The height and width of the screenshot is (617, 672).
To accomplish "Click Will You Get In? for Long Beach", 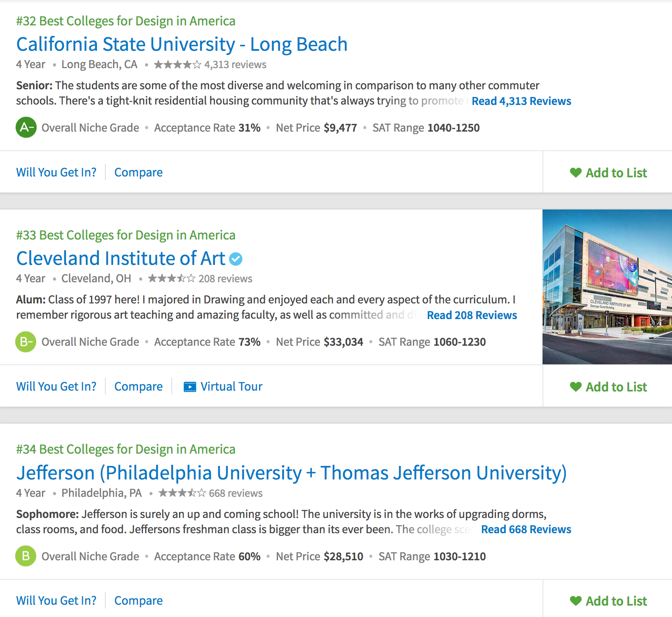I will coord(56,173).
